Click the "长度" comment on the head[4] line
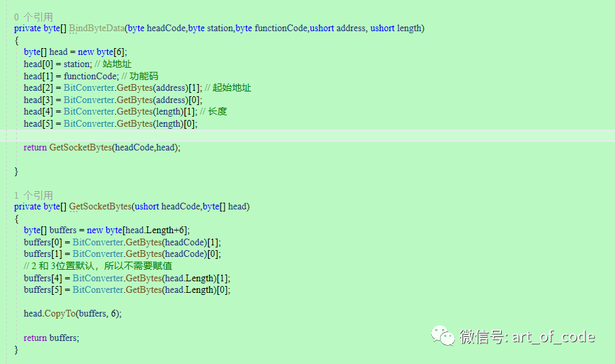 click(218, 111)
